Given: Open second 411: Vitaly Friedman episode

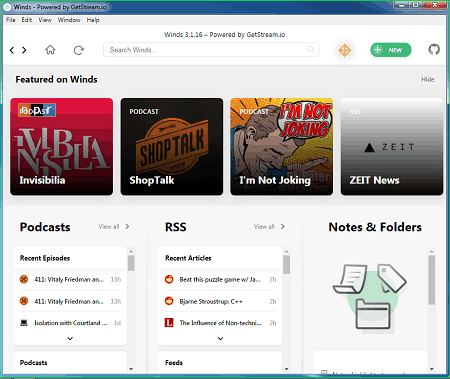Looking at the screenshot, I should pyautogui.click(x=70, y=301).
